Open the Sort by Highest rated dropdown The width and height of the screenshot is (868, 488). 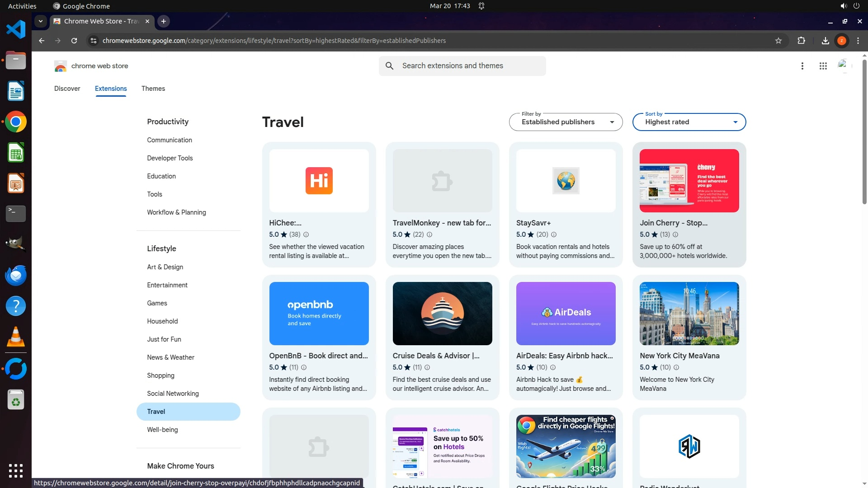click(689, 122)
